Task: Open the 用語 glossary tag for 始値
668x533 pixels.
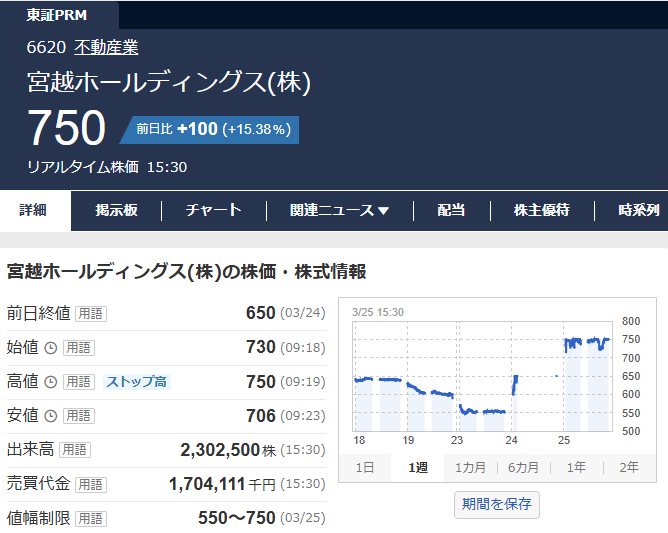Action: coord(79,348)
